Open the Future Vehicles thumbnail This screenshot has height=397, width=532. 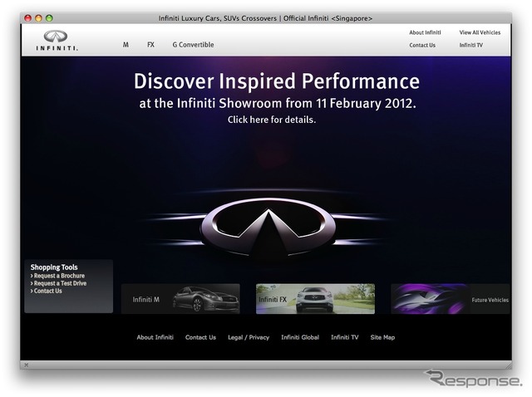[x=450, y=299]
